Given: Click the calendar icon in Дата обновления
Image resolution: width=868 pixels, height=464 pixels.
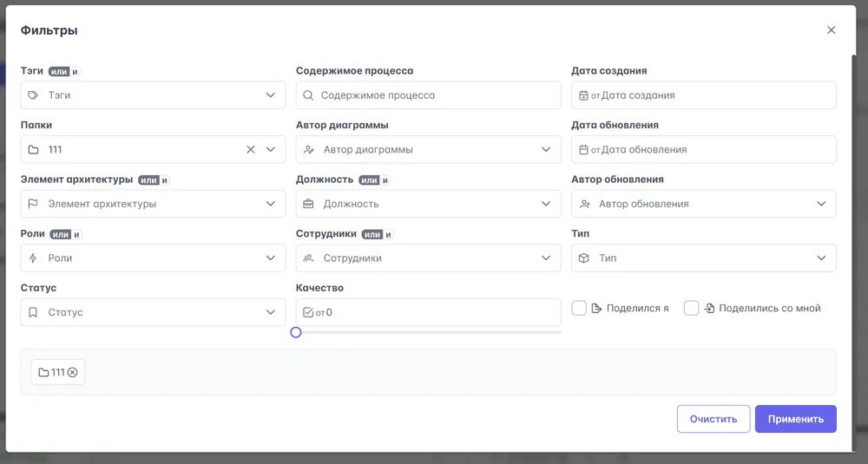Looking at the screenshot, I should [x=583, y=149].
